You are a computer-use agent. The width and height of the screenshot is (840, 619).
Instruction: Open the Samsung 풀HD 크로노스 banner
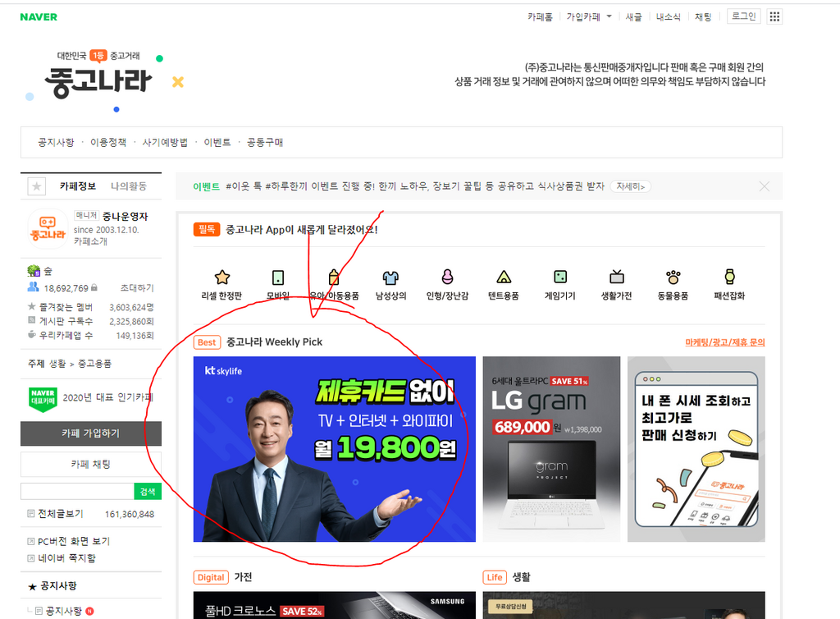tap(335, 606)
